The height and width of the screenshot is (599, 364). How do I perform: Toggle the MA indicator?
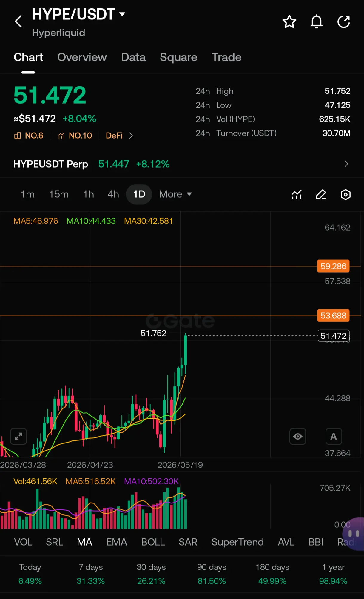84,542
